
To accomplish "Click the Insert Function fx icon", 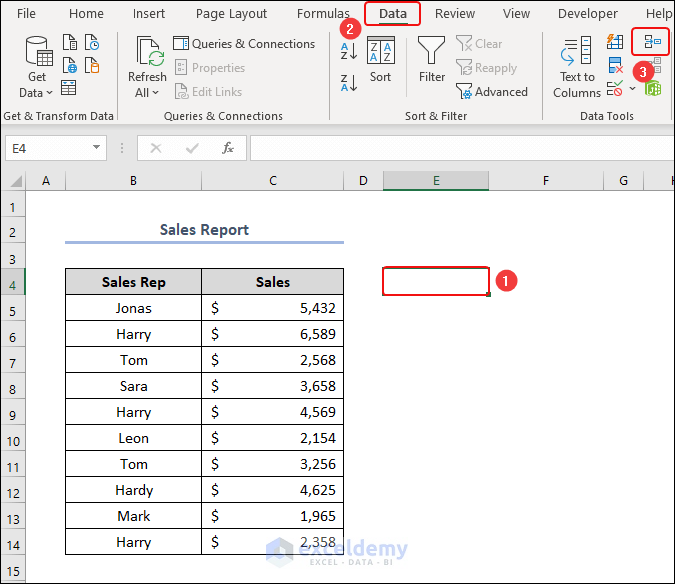I will (x=228, y=148).
